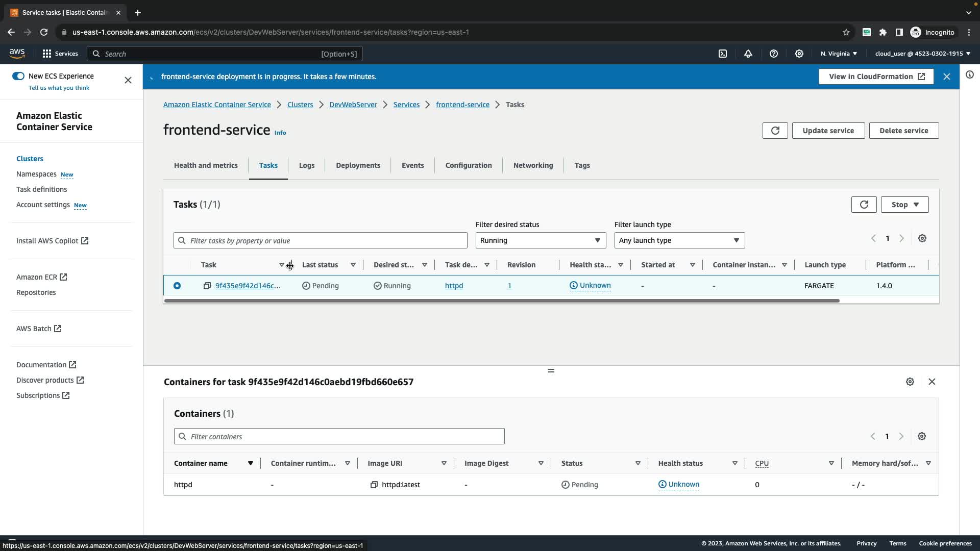This screenshot has width=980, height=551.
Task: Switch to the Deployments tab
Action: [x=358, y=165]
